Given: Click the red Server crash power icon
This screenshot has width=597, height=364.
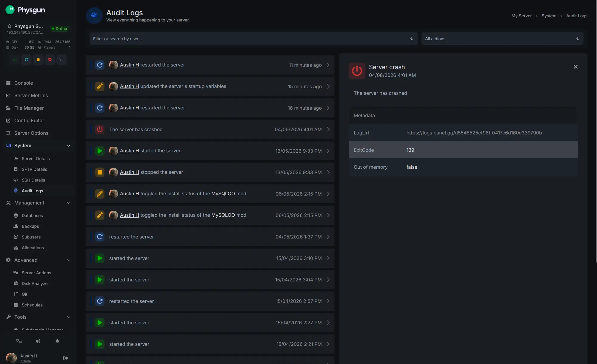Looking at the screenshot, I should pyautogui.click(x=357, y=71).
